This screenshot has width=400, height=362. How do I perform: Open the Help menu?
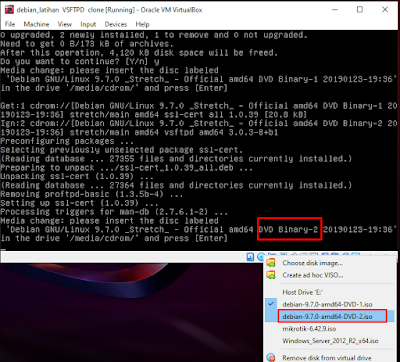tap(142, 24)
